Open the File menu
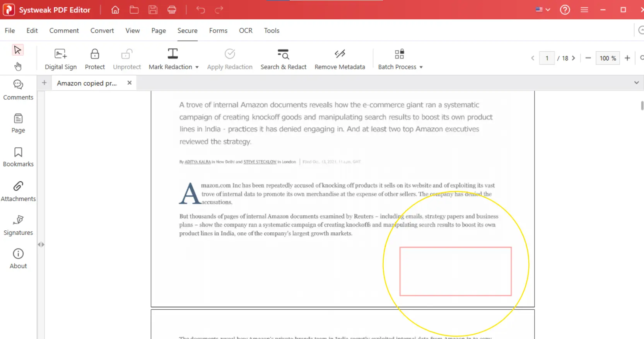644x339 pixels. (x=10, y=31)
